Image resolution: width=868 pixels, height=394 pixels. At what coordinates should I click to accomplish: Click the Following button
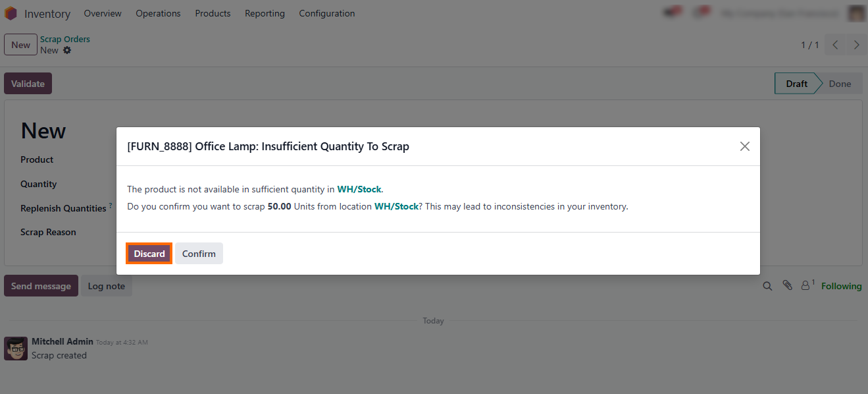[841, 286]
